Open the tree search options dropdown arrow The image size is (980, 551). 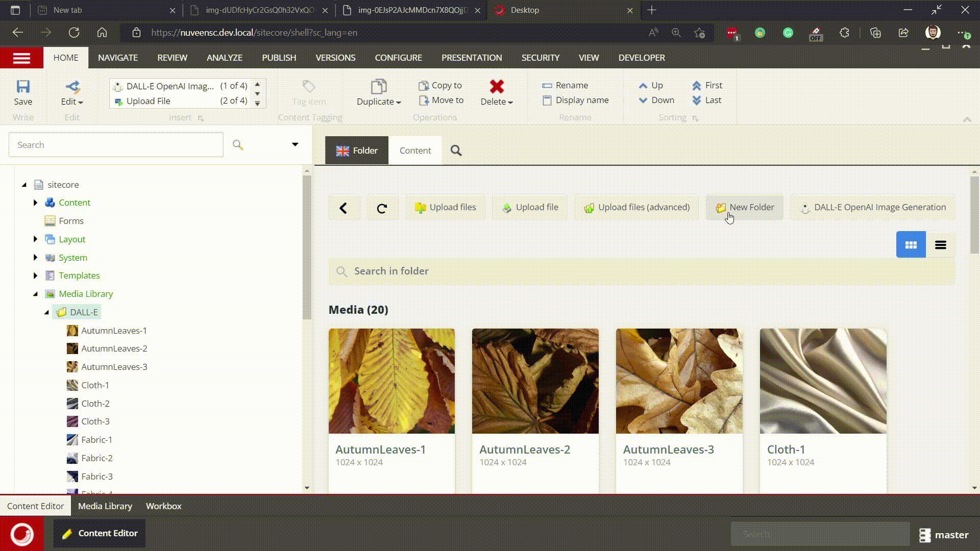pyautogui.click(x=295, y=144)
